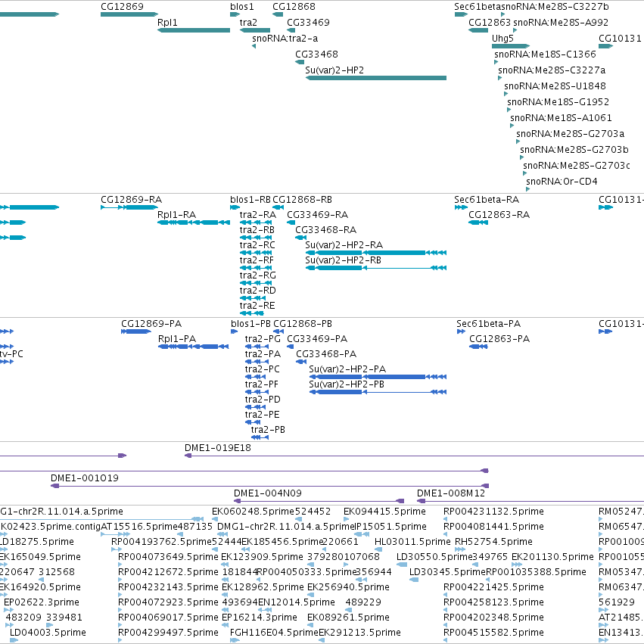Click the tra2-PG protein label
The image size is (644, 644).
pos(263,339)
